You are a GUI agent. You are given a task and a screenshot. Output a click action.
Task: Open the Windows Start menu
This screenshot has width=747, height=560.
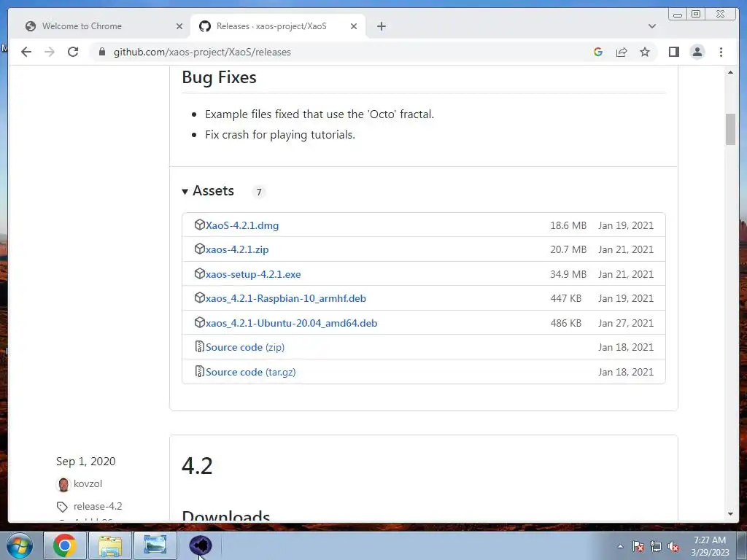coord(20,545)
